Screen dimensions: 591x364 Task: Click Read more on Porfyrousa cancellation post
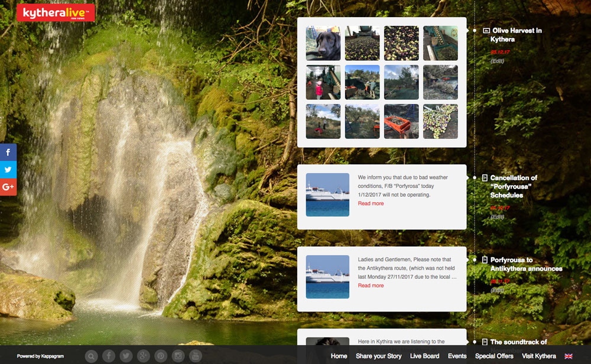click(x=371, y=203)
